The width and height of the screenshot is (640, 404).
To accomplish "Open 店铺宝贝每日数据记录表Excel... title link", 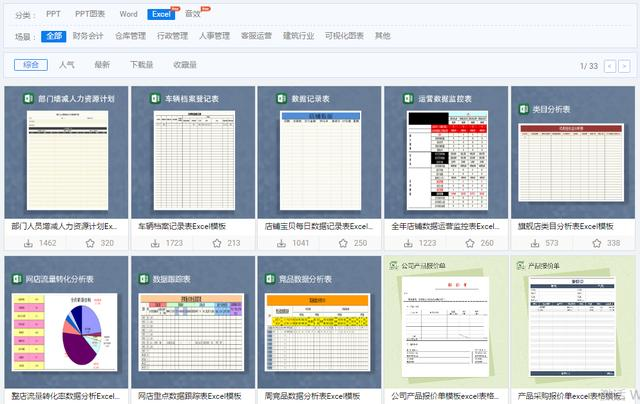I will [x=318, y=226].
